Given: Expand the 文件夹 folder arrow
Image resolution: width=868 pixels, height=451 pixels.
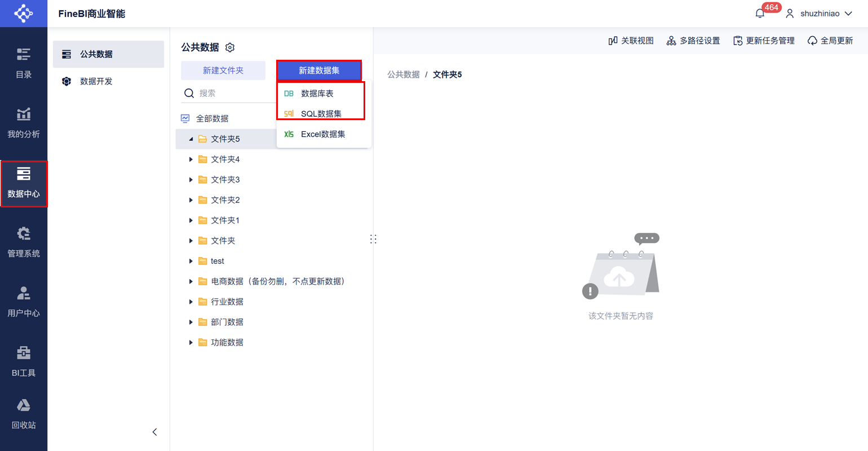Looking at the screenshot, I should coord(191,241).
